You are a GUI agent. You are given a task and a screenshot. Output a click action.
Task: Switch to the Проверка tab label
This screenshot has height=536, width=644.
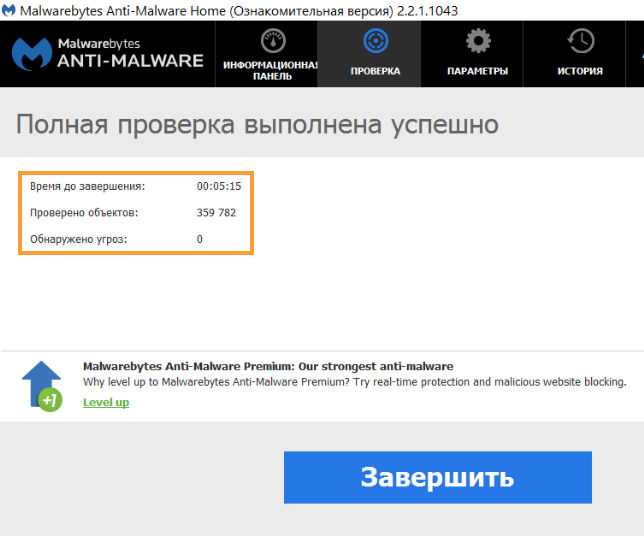click(375, 71)
